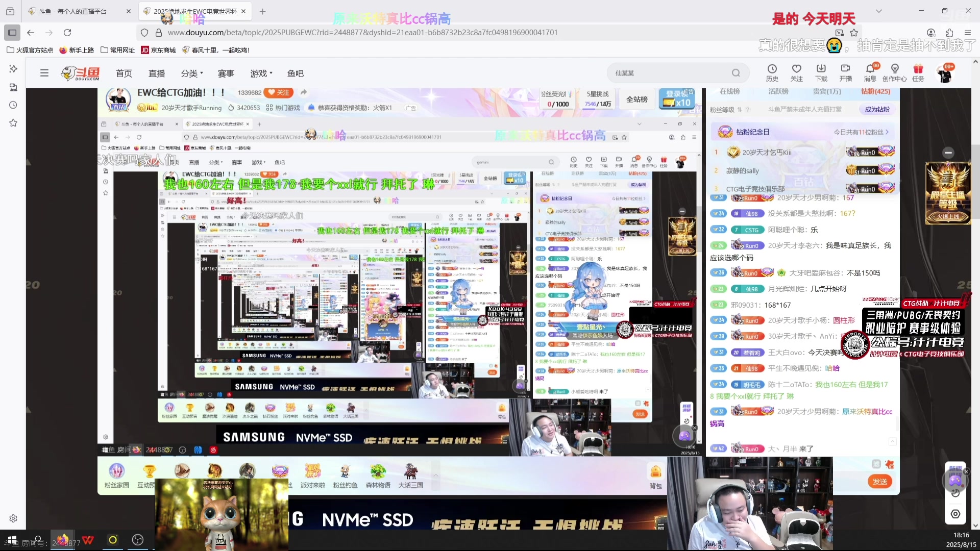Go to 鱼吧 in Douyu navigation
The image size is (980, 551).
[x=296, y=73]
